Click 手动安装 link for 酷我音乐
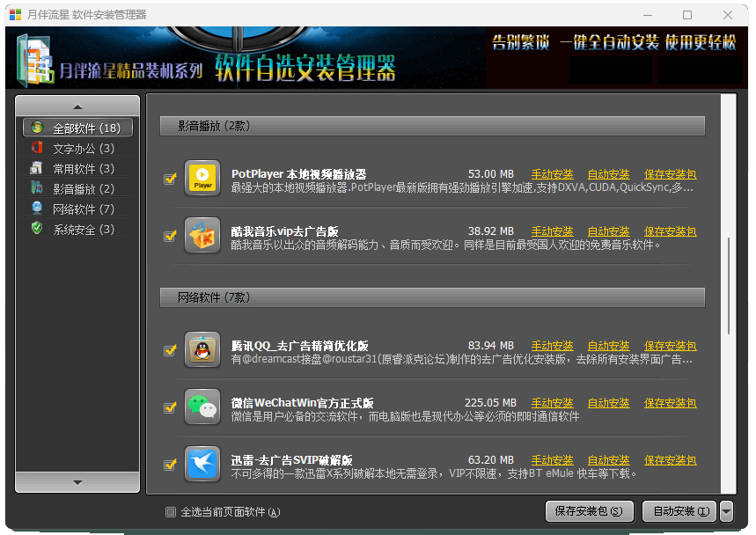This screenshot has height=535, width=756. [552, 231]
